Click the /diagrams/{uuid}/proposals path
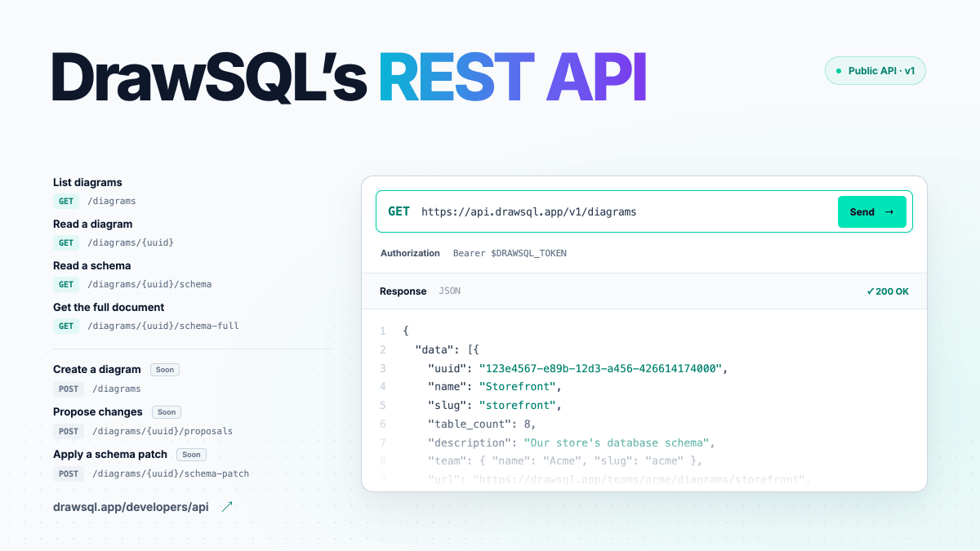 (163, 431)
